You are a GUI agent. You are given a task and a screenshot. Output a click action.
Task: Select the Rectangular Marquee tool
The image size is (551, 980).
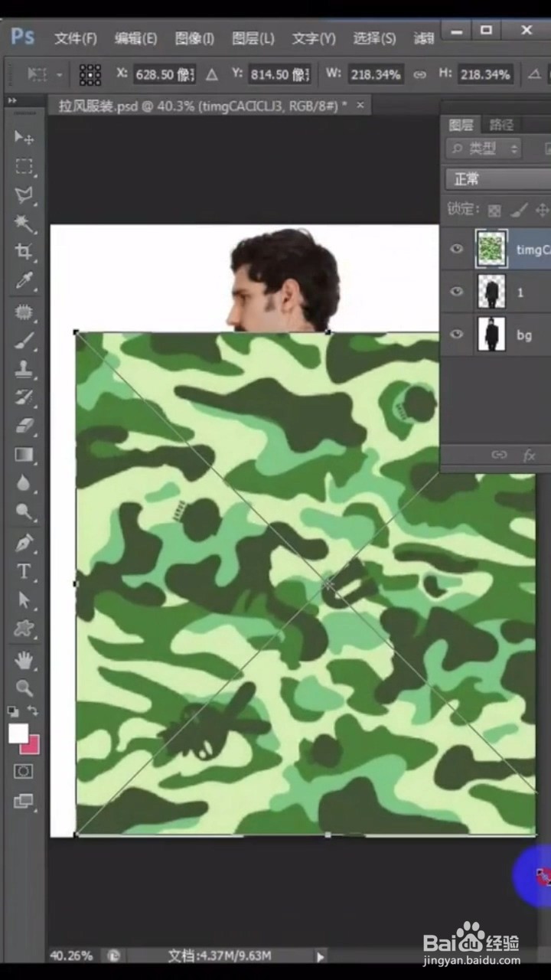[24, 166]
